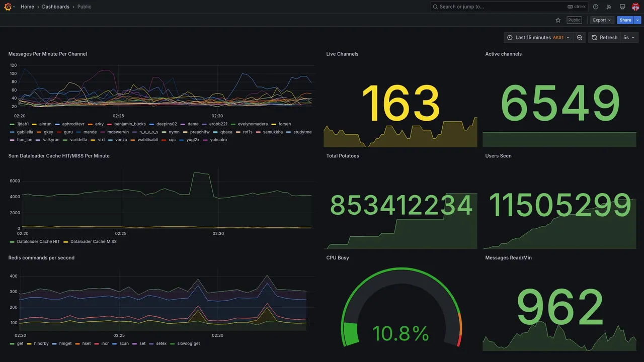Click the xqc legend color swatch

click(x=163, y=140)
